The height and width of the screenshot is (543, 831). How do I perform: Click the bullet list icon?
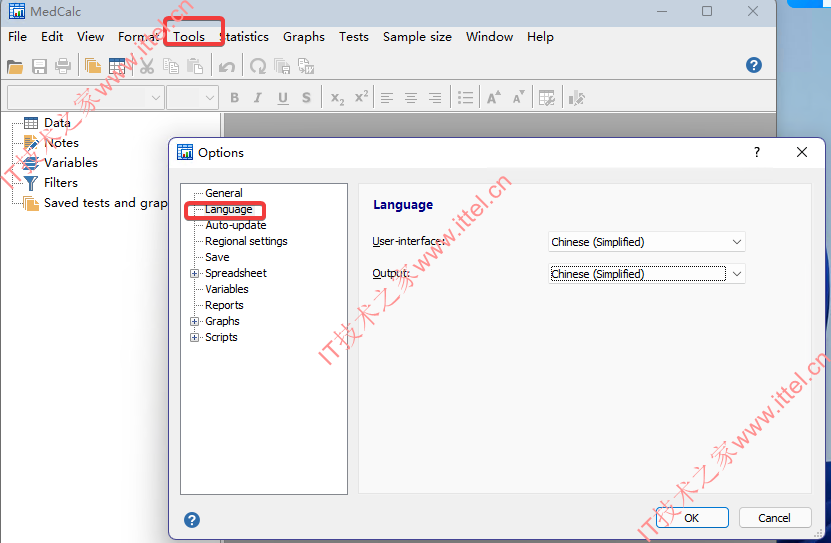point(465,98)
